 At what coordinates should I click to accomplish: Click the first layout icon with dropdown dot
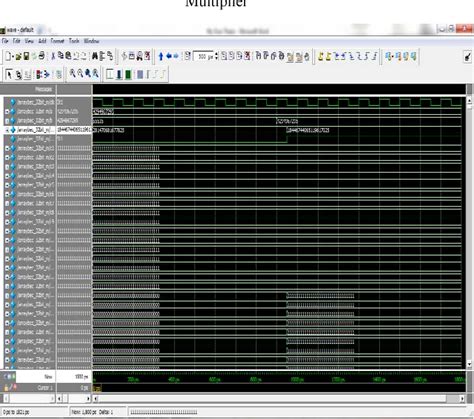coord(388,56)
